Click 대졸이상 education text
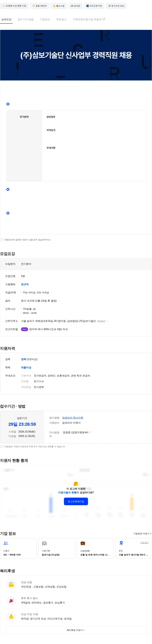Image resolution: width=152 pixels, height=644 pixels. [x=26, y=368]
